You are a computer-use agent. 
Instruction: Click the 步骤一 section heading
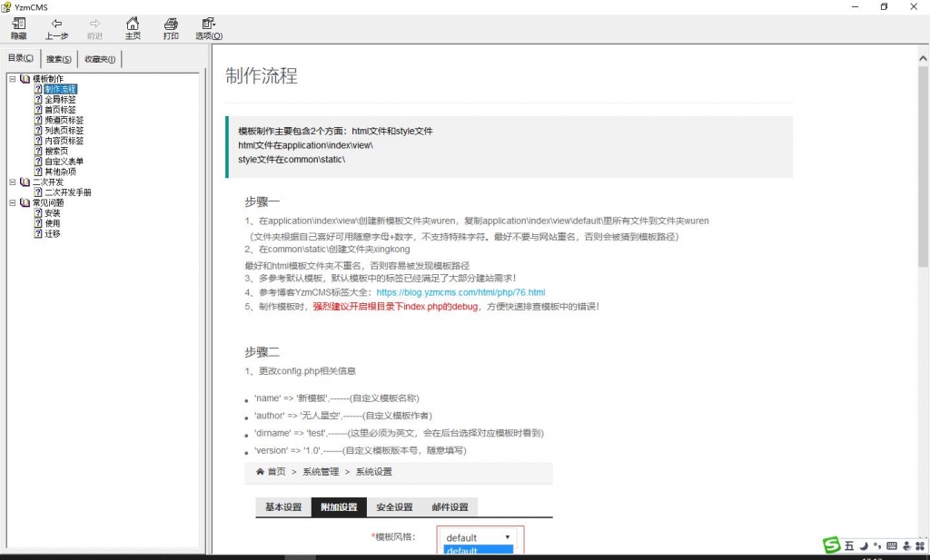262,202
